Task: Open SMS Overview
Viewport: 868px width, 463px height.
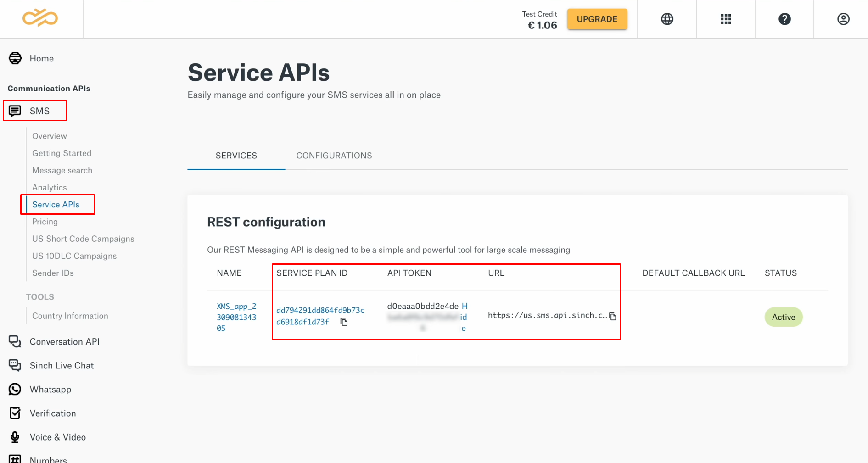Action: [50, 136]
